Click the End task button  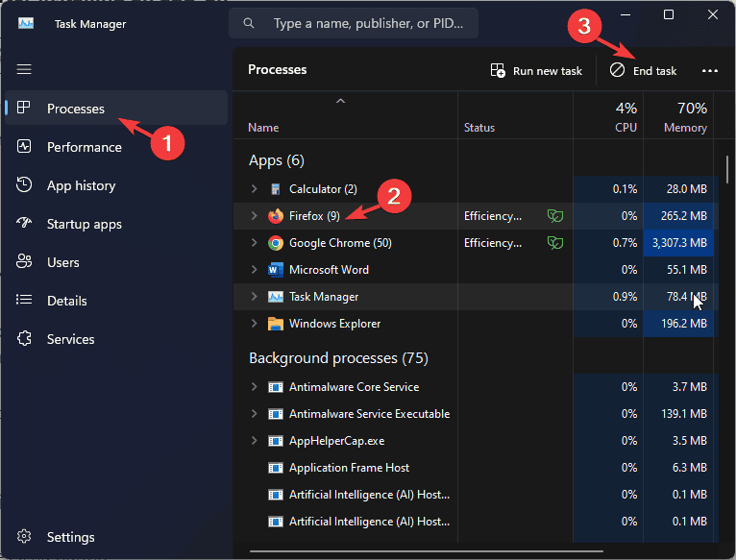[x=644, y=71]
